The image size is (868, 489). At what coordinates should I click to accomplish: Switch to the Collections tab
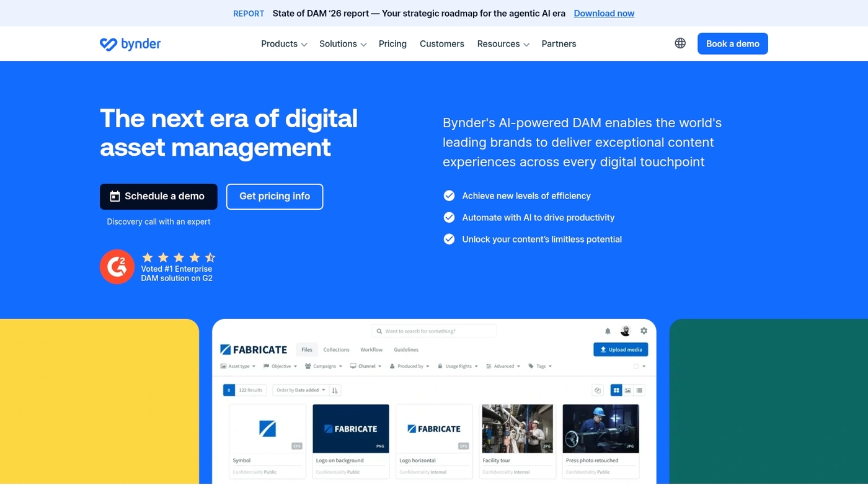[336, 349]
